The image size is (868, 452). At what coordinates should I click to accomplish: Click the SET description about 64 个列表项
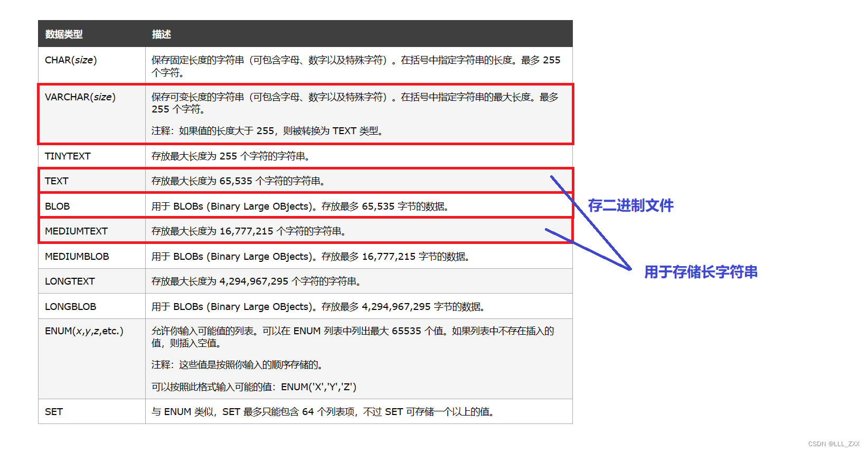[323, 412]
